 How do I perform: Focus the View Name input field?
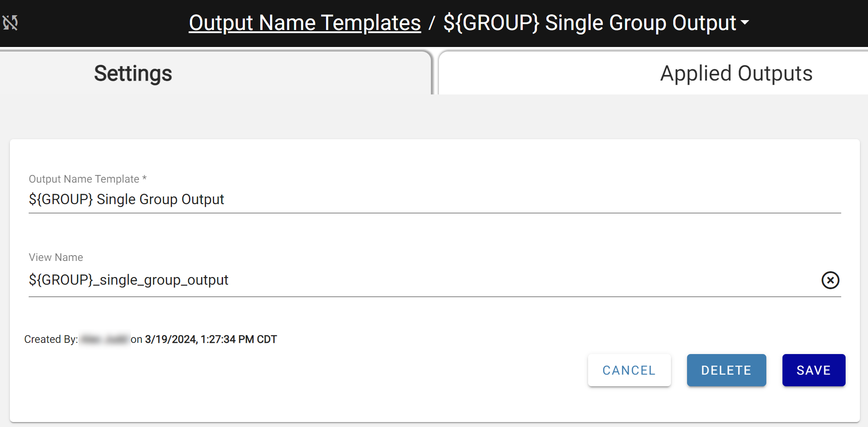423,280
